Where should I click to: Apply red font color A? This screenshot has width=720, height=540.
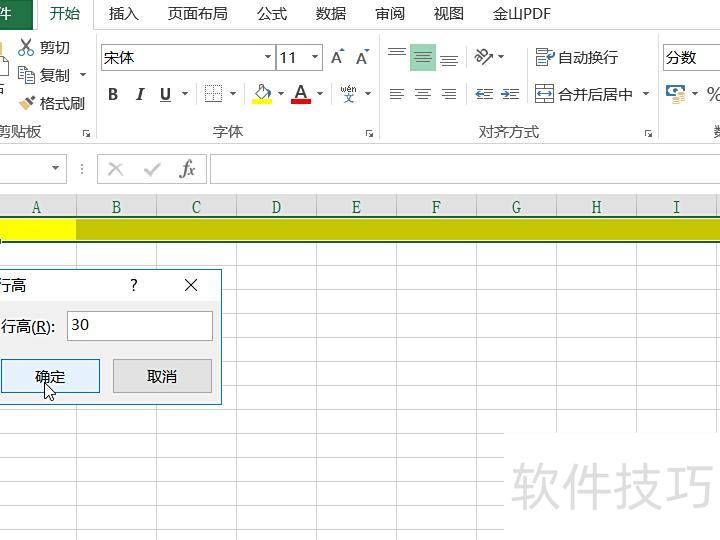(301, 94)
